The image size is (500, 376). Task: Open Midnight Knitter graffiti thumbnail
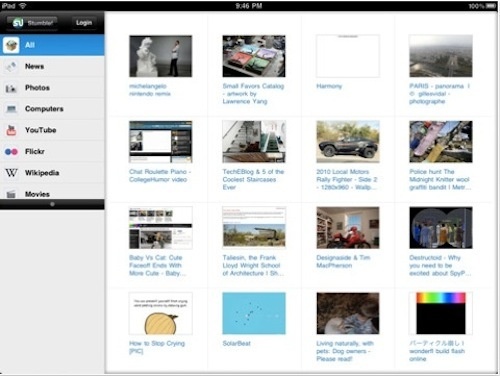coord(441,142)
